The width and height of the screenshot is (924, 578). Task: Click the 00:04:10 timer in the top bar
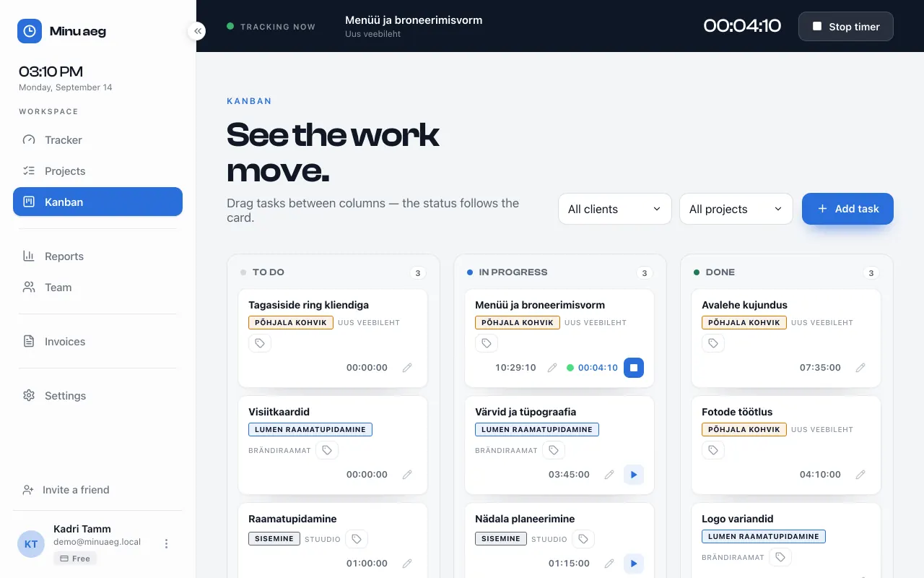tap(742, 26)
